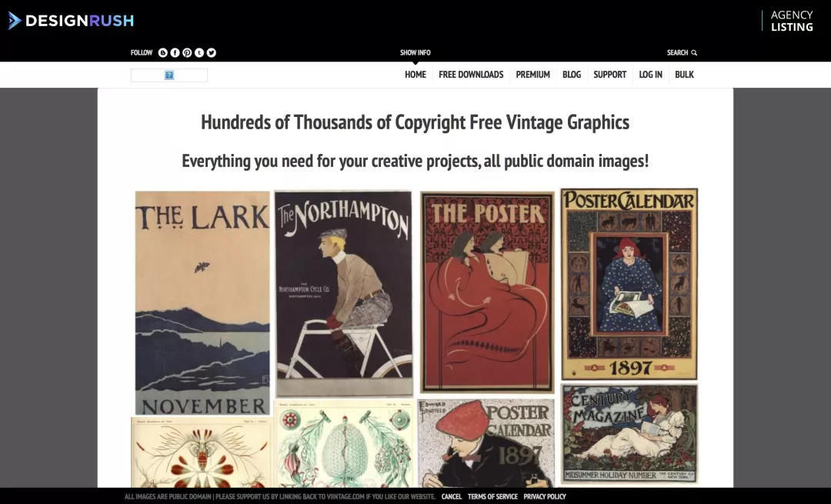This screenshot has height=504, width=831.
Task: Click the 'Hundreds of Thousands' headline
Action: pyautogui.click(x=415, y=122)
